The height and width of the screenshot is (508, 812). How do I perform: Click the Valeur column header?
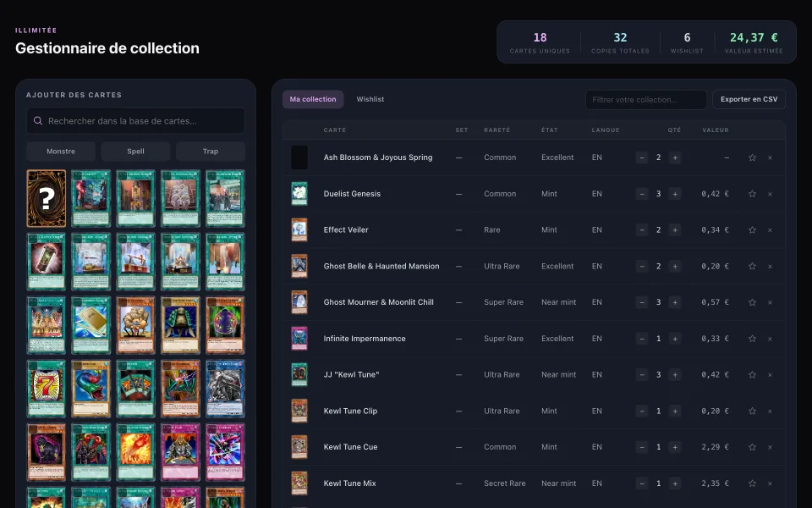point(716,130)
